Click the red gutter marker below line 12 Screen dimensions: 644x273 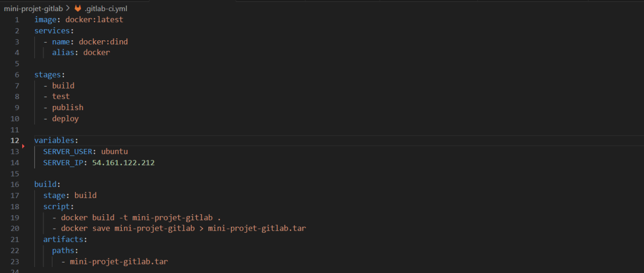tap(23, 146)
